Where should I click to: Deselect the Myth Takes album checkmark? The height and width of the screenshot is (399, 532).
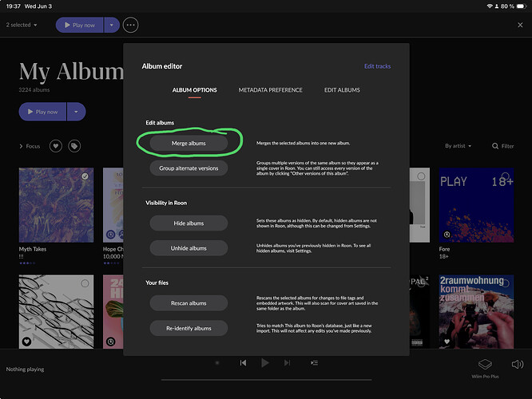pos(85,176)
